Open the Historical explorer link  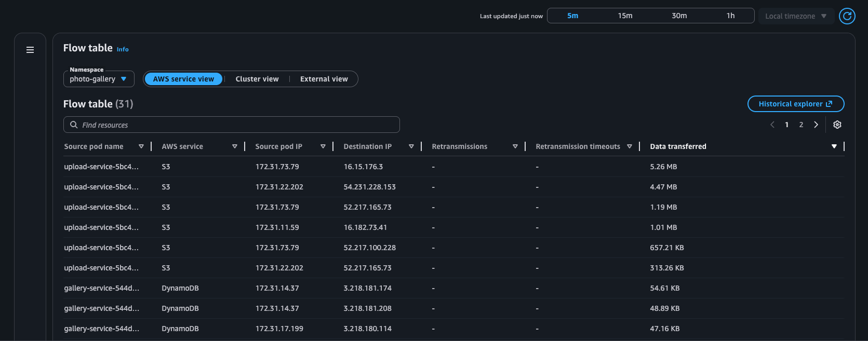795,104
